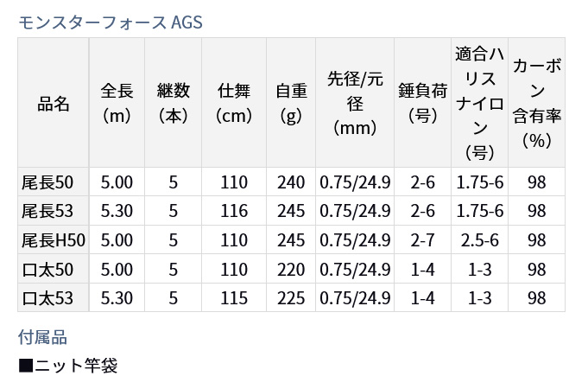This screenshot has width=588, height=389.
Task: Click the 自重(g) column header
Action: tap(291, 103)
